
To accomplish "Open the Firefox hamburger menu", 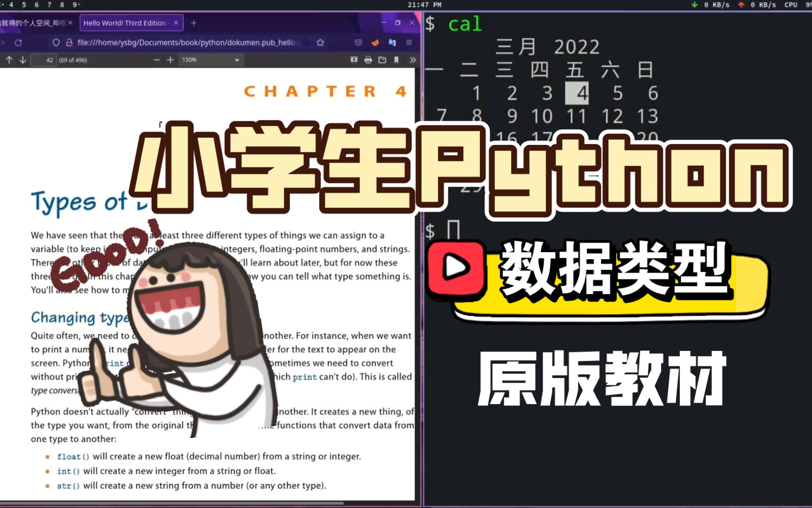I will (409, 42).
